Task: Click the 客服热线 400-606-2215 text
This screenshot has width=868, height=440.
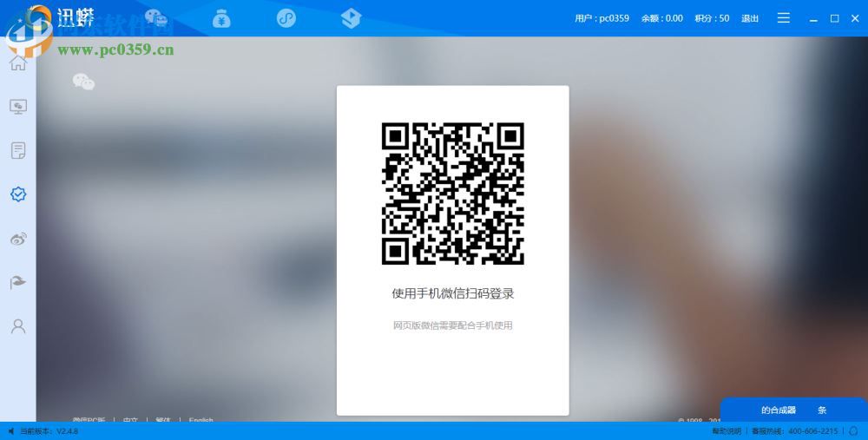Action: click(x=794, y=430)
